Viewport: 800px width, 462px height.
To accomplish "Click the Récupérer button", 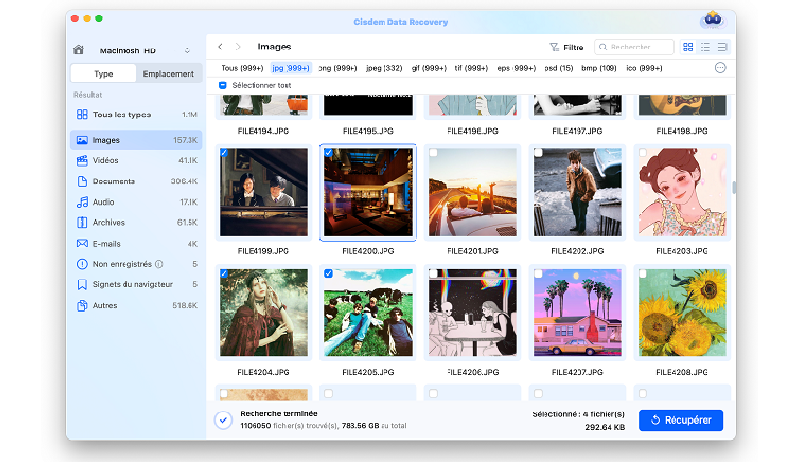I will [681, 420].
